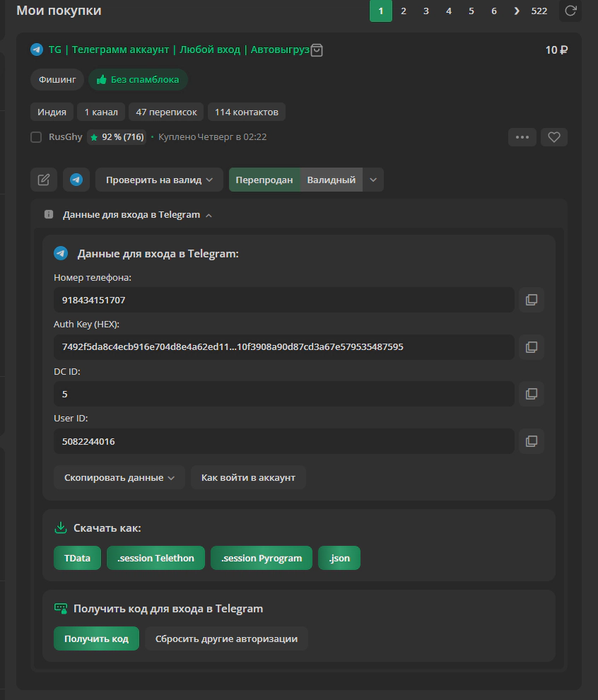598x700 pixels.
Task: Go to the next page with the arrow
Action: pyautogui.click(x=516, y=11)
